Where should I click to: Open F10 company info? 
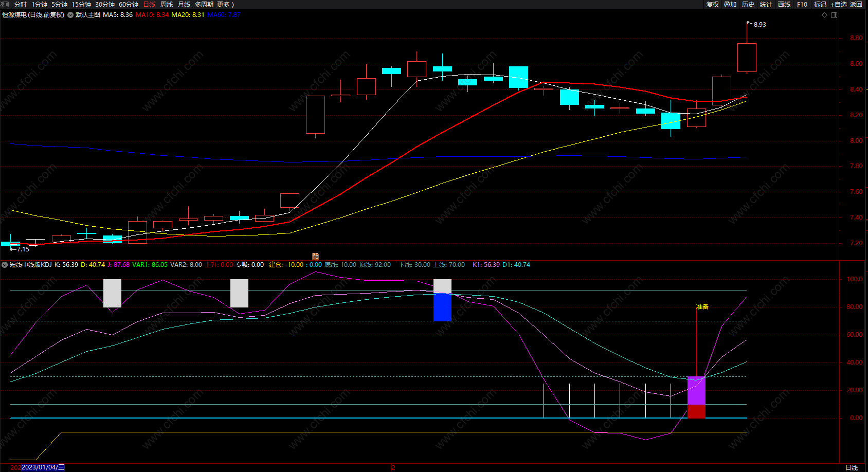[802, 4]
